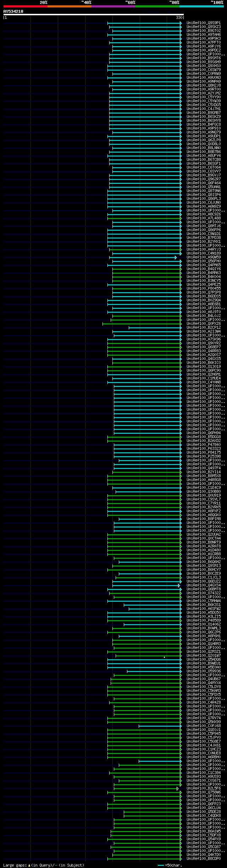Select hit label UniRef100_B8CDP0

(x=204, y=858)
